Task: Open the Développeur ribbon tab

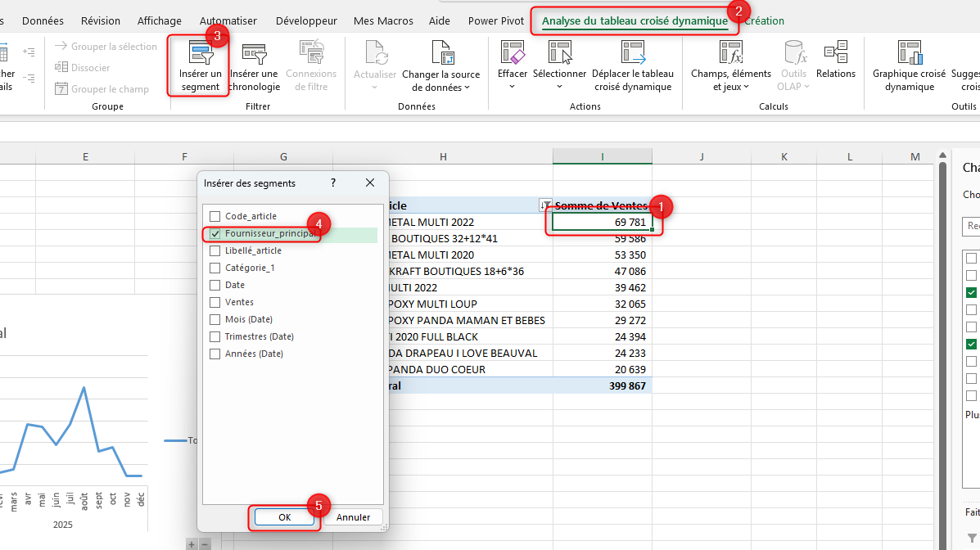Action: pos(306,20)
